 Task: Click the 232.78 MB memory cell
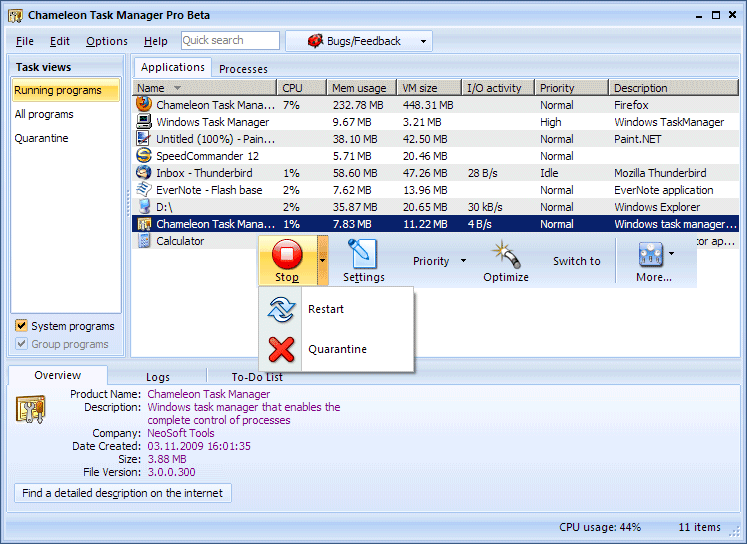click(x=358, y=105)
